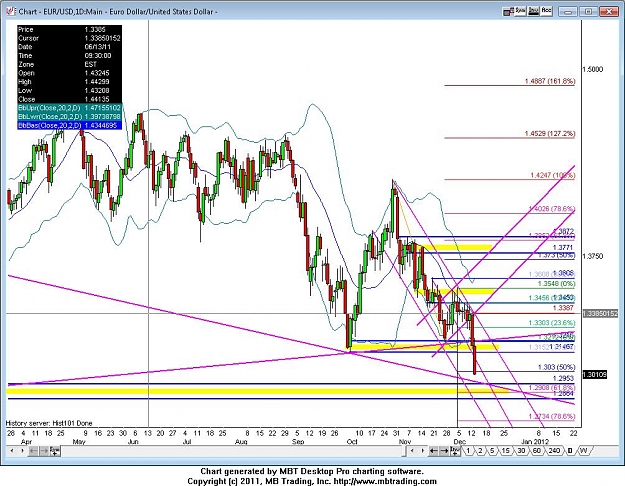Switch to the 30-minute timeframe tab
Screen dimensions: 625x486
pyautogui.click(x=521, y=451)
